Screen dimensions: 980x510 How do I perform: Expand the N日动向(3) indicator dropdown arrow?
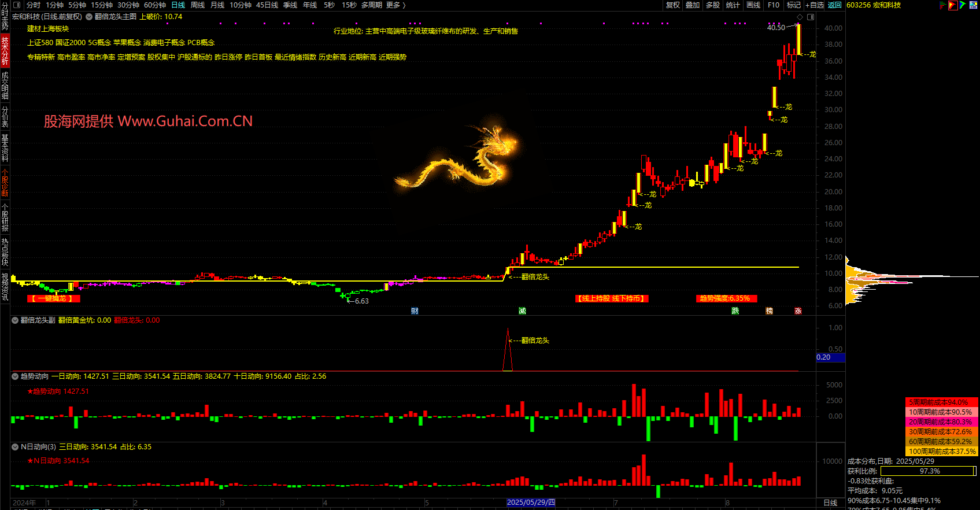(15, 446)
